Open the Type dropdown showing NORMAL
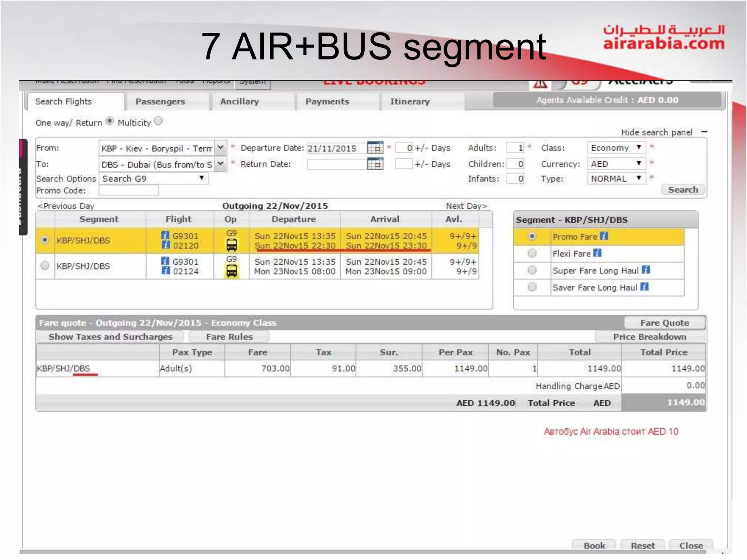747x560 pixels. [x=616, y=178]
